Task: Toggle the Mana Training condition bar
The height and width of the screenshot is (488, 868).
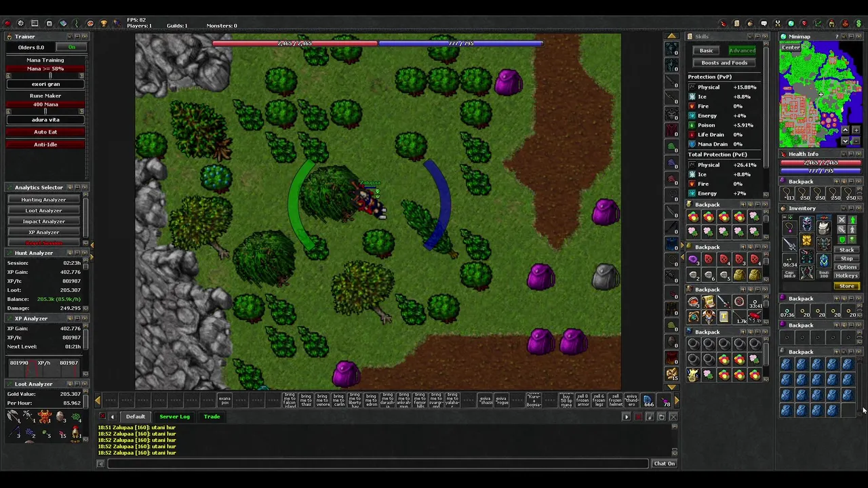Action: tap(45, 69)
